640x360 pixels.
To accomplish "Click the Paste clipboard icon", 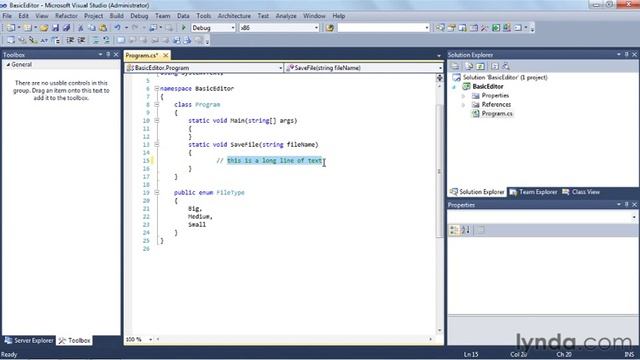I will point(103,28).
